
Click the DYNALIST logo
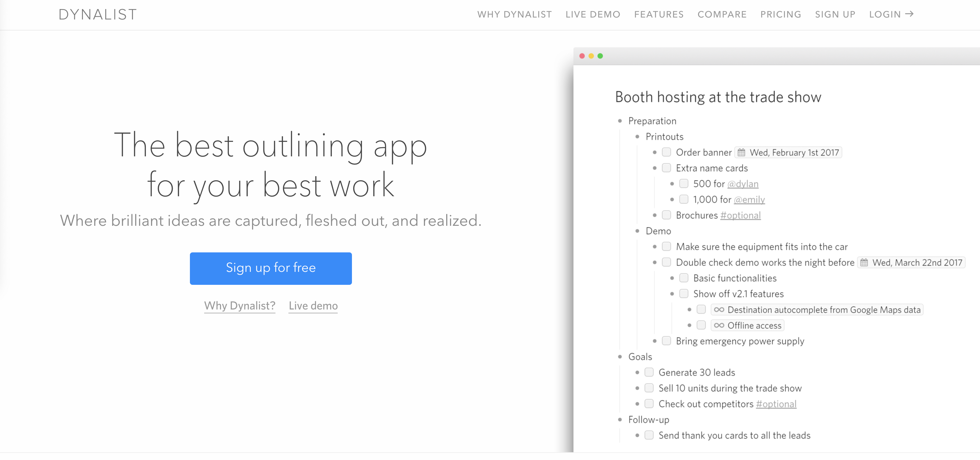click(x=98, y=15)
